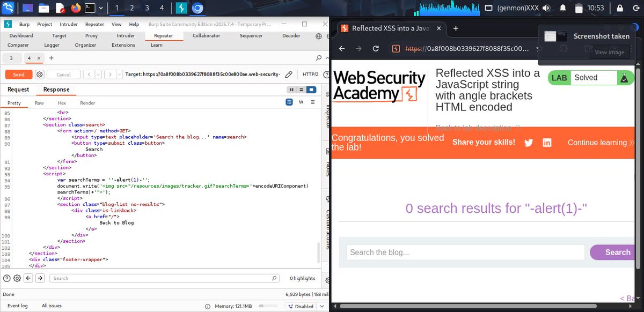Click the Cancel button

click(63, 75)
